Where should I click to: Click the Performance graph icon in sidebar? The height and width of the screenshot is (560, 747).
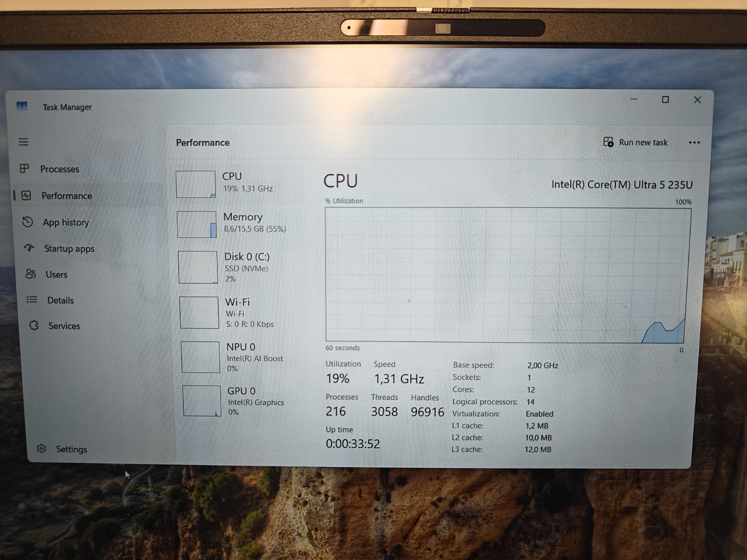(27, 196)
